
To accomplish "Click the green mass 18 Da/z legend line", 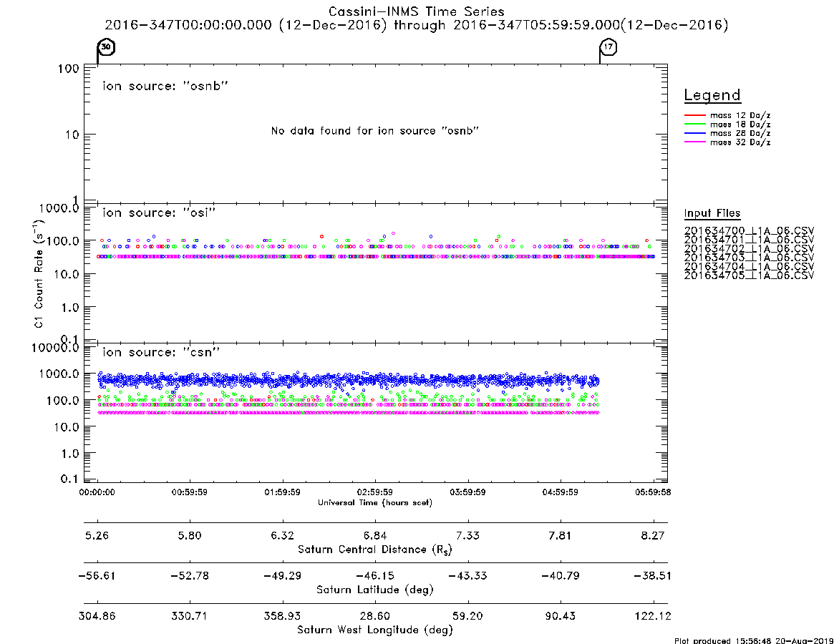I will click(x=694, y=124).
